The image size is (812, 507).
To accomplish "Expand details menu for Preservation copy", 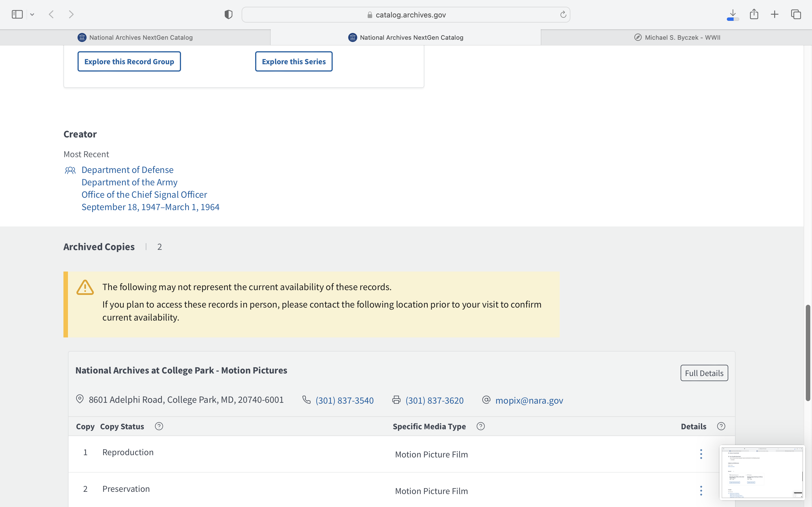I will click(x=701, y=491).
